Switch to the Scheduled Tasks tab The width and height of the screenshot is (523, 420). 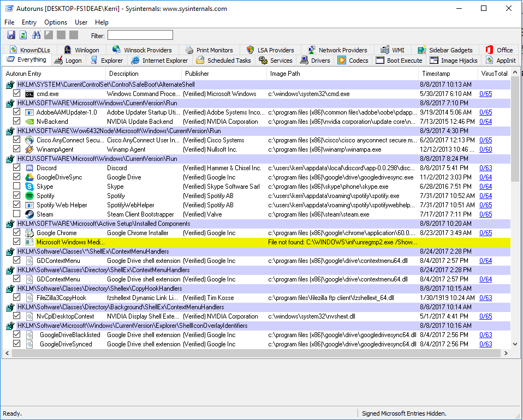tap(224, 61)
